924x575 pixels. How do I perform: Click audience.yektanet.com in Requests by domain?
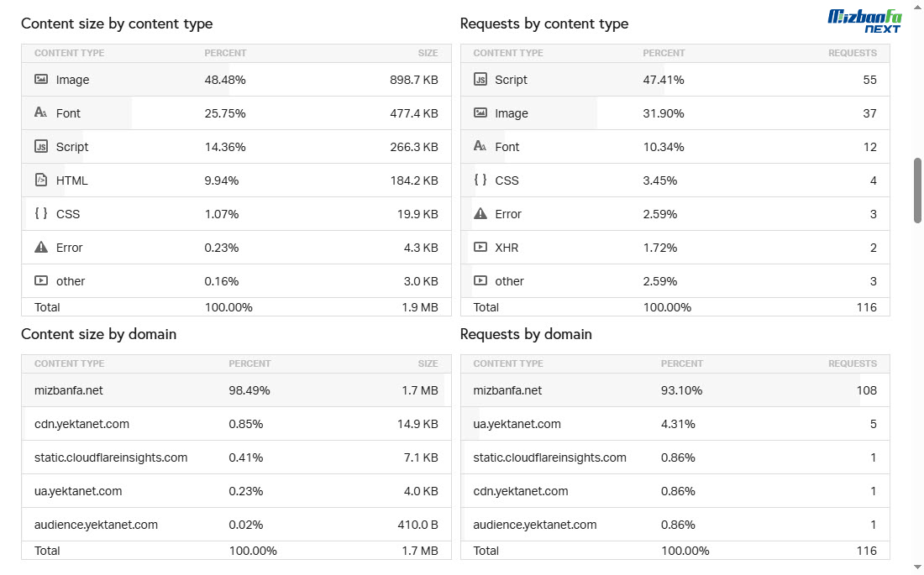coord(535,525)
